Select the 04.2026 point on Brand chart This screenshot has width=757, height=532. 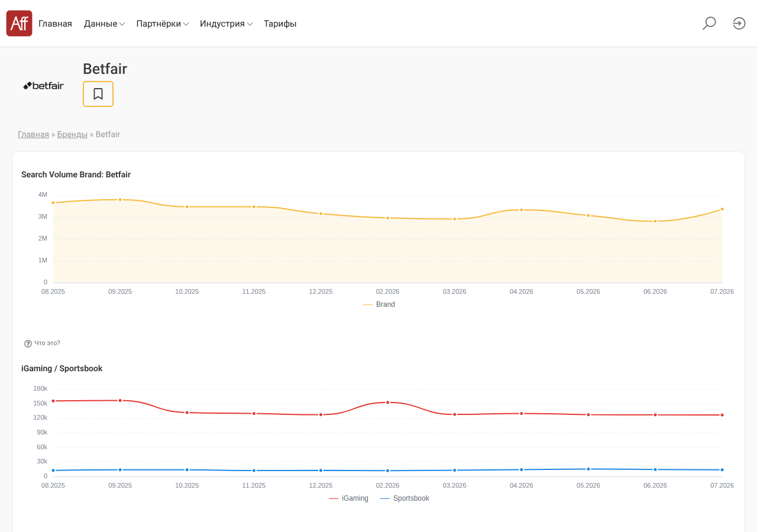(522, 210)
